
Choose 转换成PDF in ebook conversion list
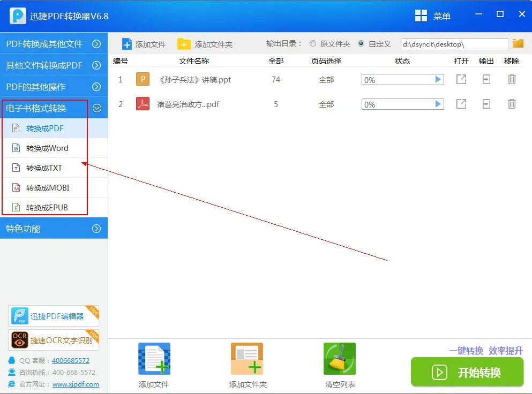point(54,128)
